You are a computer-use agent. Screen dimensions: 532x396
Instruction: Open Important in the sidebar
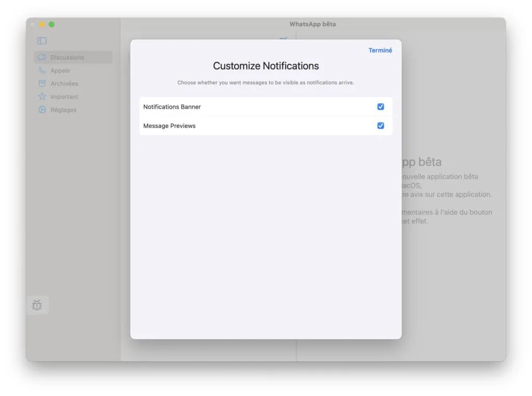point(73,97)
